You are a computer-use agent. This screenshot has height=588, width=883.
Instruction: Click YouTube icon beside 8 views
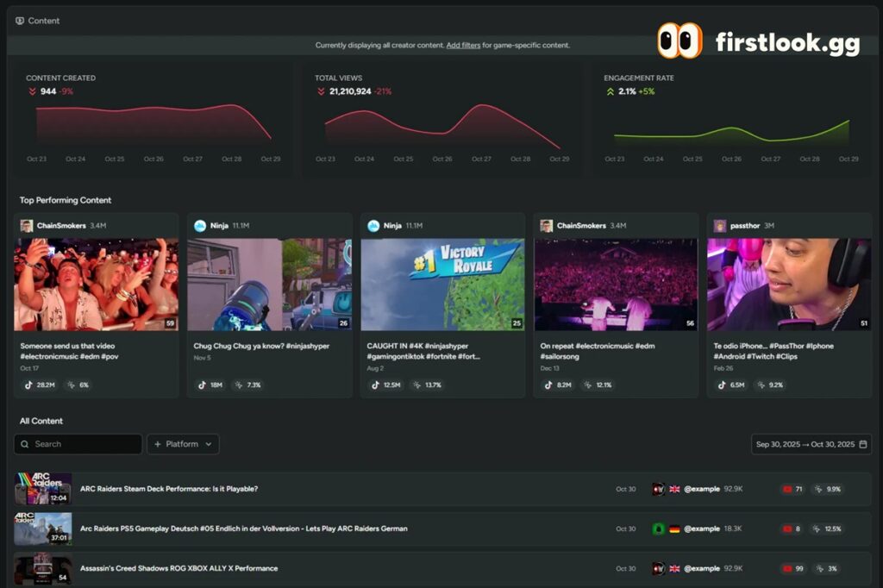787,529
